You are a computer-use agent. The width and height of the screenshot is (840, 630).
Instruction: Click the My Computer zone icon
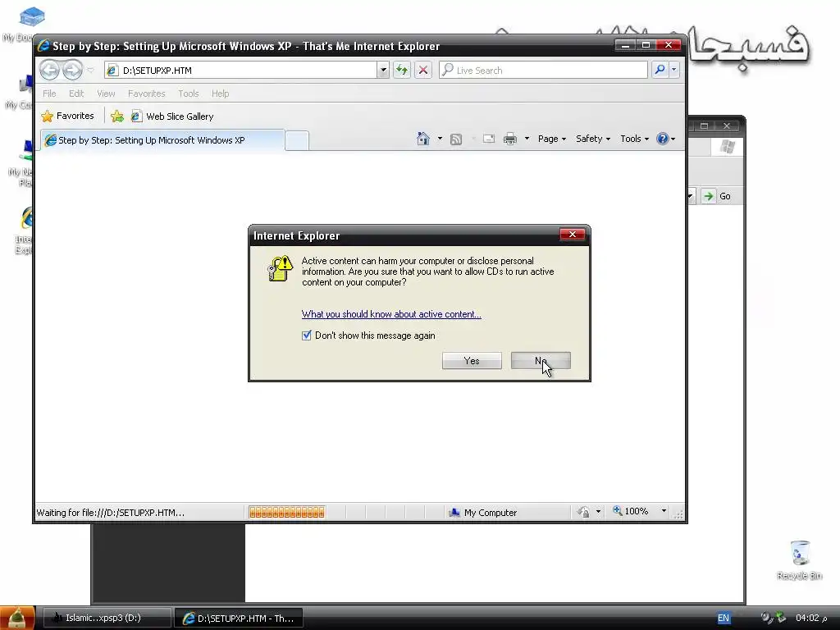pyautogui.click(x=454, y=512)
